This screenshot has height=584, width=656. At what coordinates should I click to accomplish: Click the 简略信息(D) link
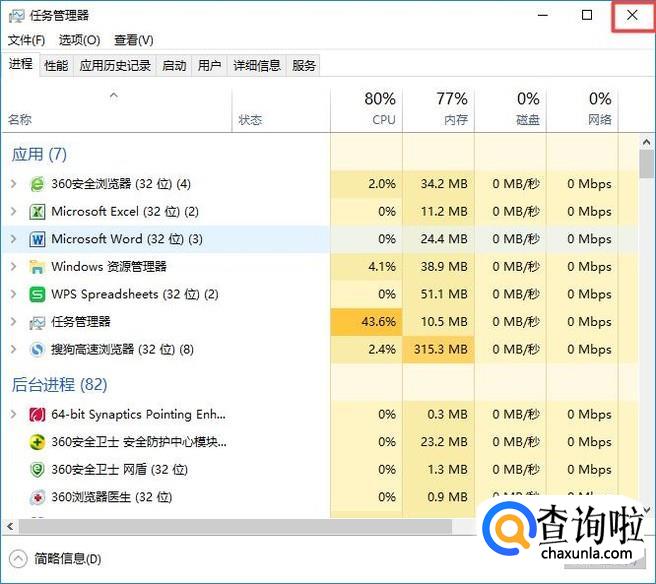click(x=68, y=559)
